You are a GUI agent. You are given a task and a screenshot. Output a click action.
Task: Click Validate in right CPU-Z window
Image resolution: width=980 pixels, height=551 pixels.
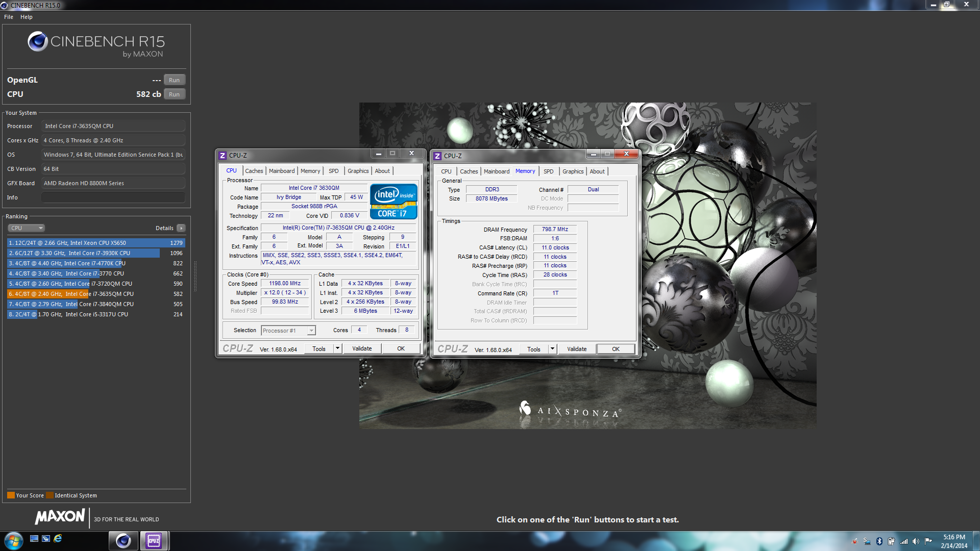pos(577,349)
